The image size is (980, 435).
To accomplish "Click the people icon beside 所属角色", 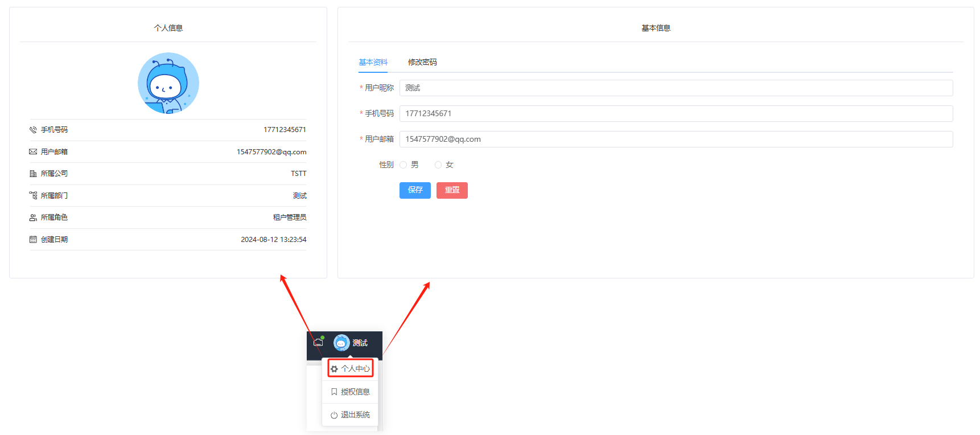I will (33, 217).
